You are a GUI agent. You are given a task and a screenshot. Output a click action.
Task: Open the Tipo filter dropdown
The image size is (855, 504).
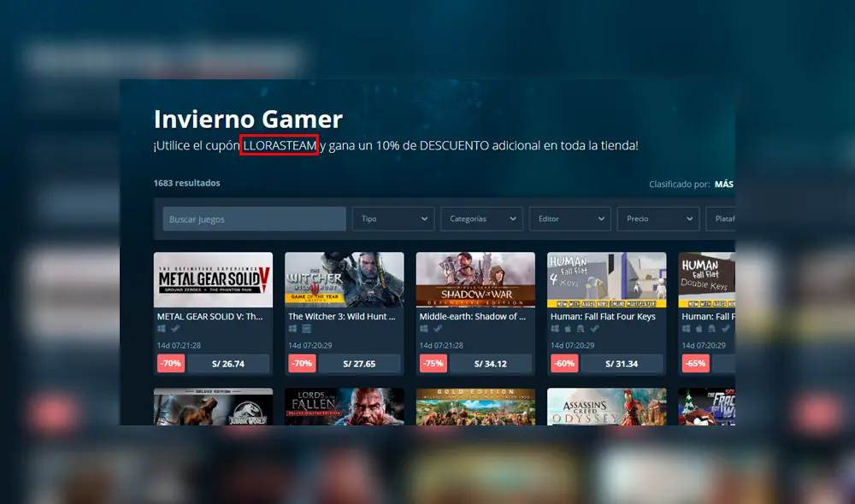coord(392,219)
